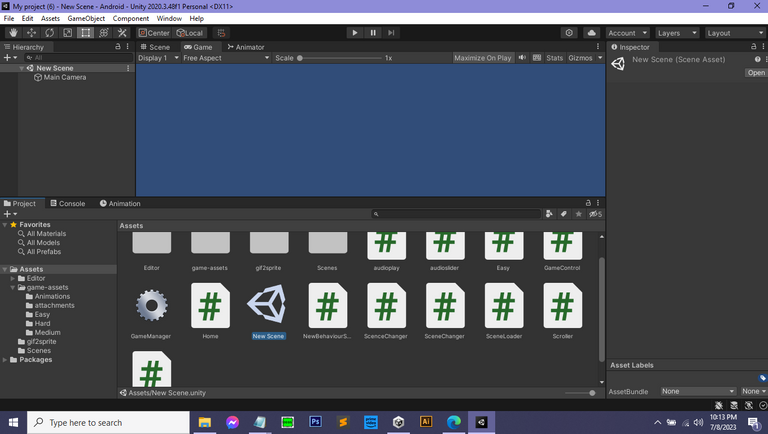
Task: Open the Window menu
Action: coord(169,19)
